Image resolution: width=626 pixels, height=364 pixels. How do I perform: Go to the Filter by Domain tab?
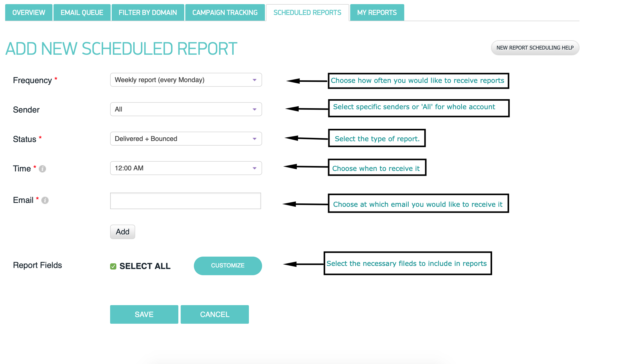(x=148, y=13)
